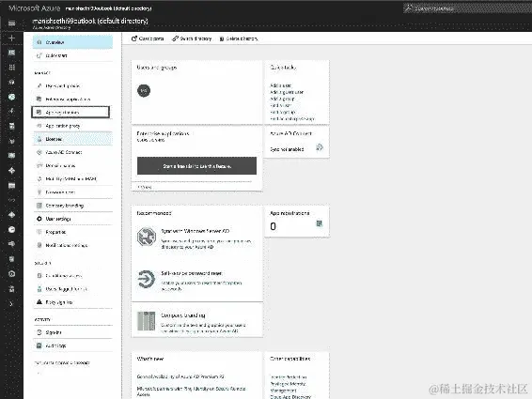Click Add a user quick task
The image size is (532, 399).
(x=281, y=85)
